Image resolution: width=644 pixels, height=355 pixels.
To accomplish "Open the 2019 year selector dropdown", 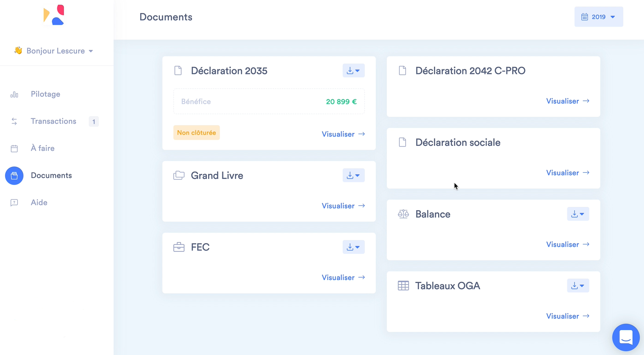I will pos(598,17).
